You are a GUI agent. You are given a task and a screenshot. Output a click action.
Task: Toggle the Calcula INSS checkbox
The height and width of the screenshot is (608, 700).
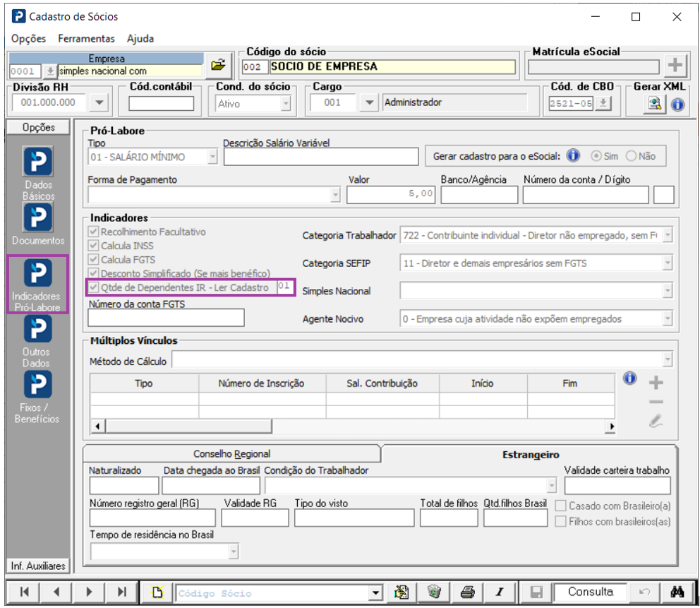93,245
